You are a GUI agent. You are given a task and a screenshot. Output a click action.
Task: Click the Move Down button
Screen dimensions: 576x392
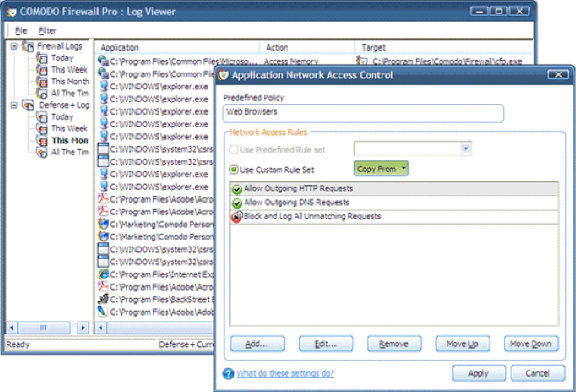(531, 343)
